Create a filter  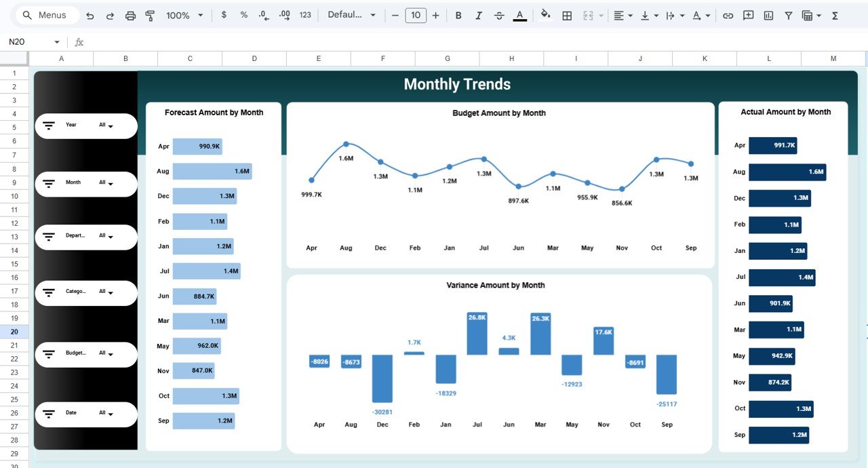point(788,15)
